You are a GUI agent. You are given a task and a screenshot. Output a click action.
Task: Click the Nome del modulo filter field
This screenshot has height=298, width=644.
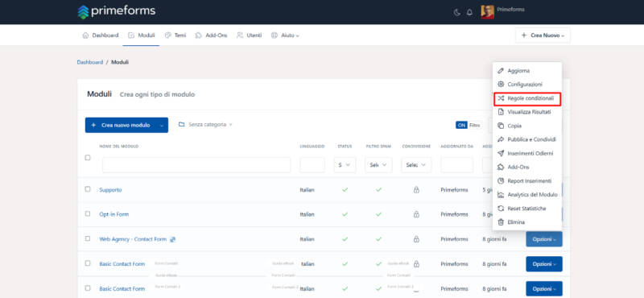point(196,165)
